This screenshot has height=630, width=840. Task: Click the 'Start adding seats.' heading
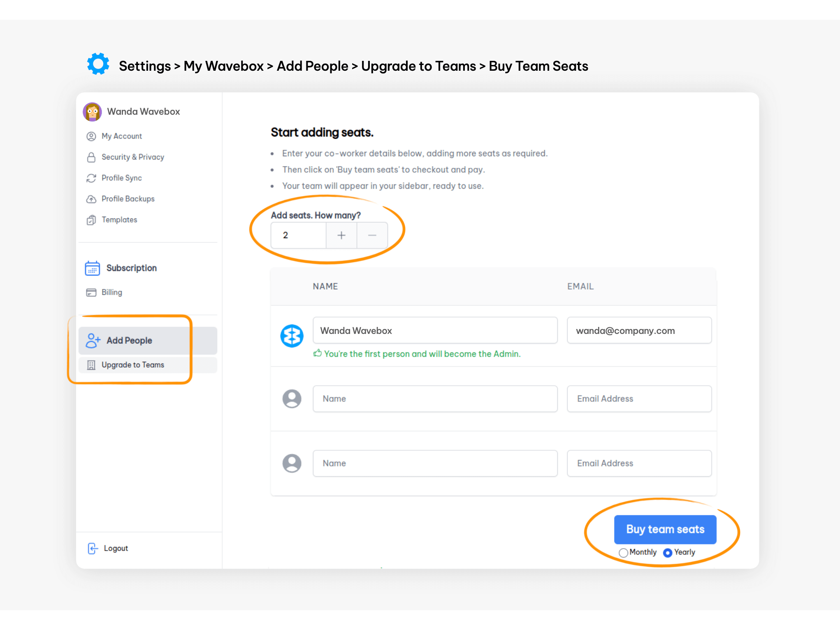(x=322, y=132)
